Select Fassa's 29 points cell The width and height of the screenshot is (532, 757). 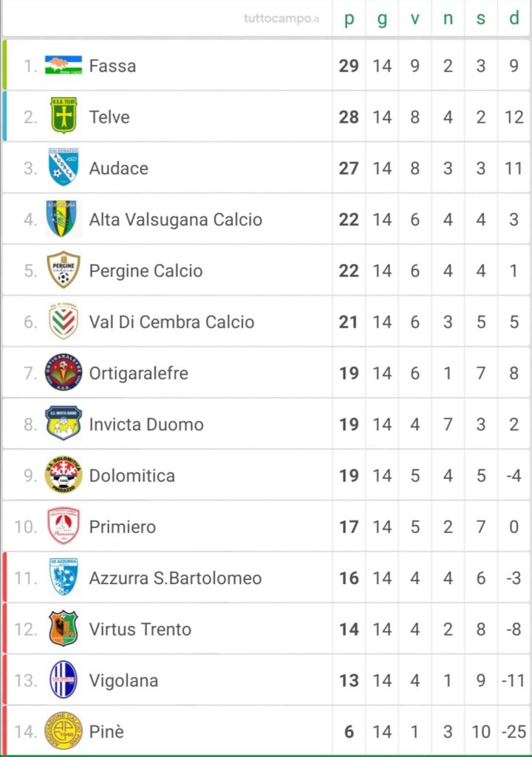pos(349,66)
